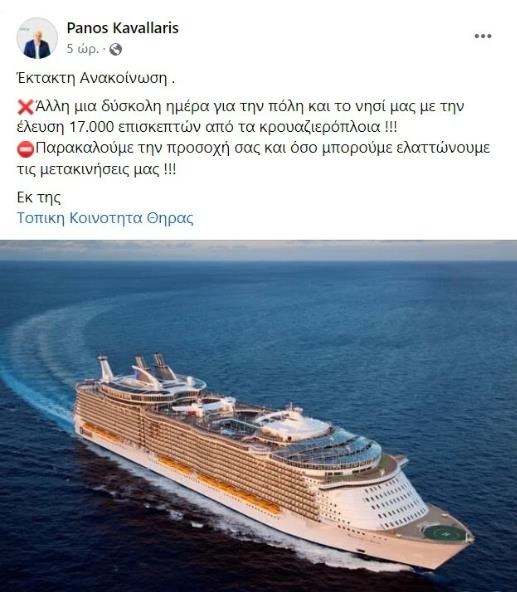
Task: Click the cloudy sky strip above horizon
Action: [x=258, y=250]
